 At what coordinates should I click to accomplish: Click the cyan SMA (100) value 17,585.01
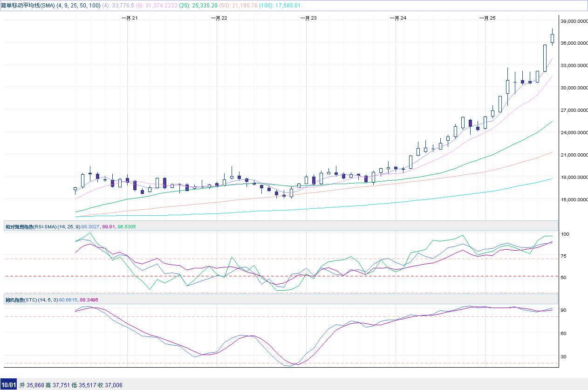tap(284, 5)
